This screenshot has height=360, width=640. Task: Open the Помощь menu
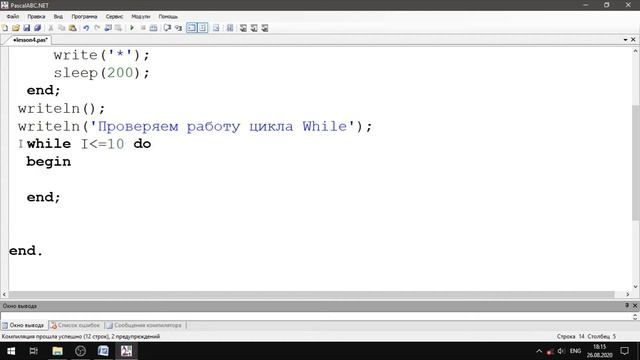168,17
